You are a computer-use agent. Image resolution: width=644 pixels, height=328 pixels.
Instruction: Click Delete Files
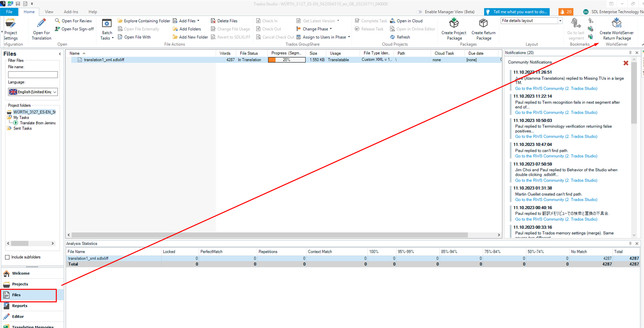(224, 21)
